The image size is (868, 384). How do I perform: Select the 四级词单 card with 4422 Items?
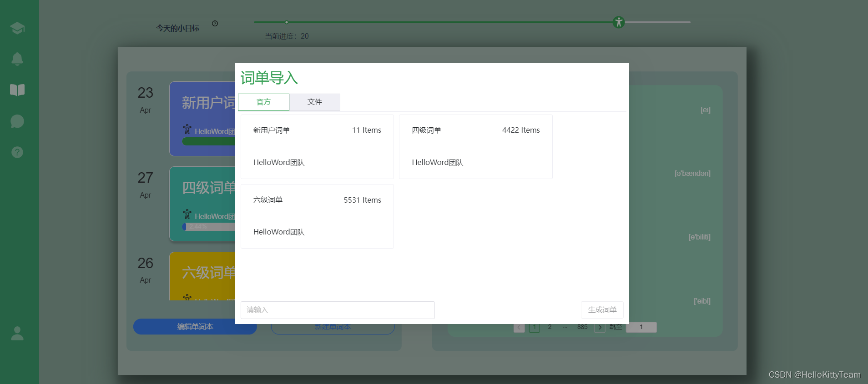(475, 147)
